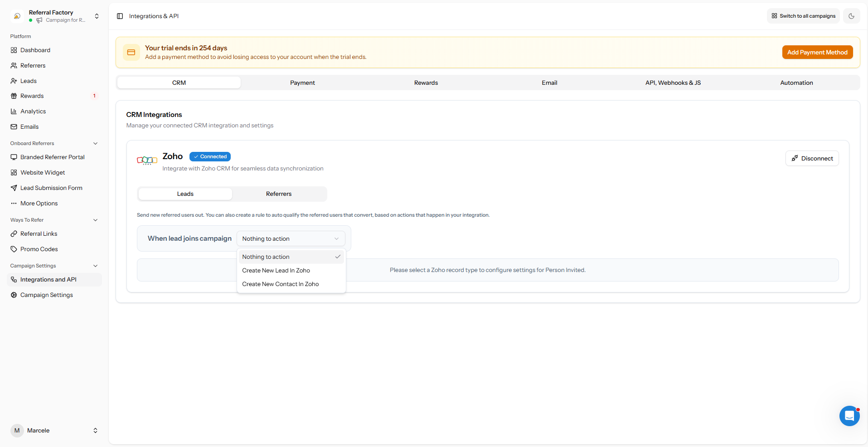
Task: Click the Promo Codes tag icon
Action: (14, 249)
